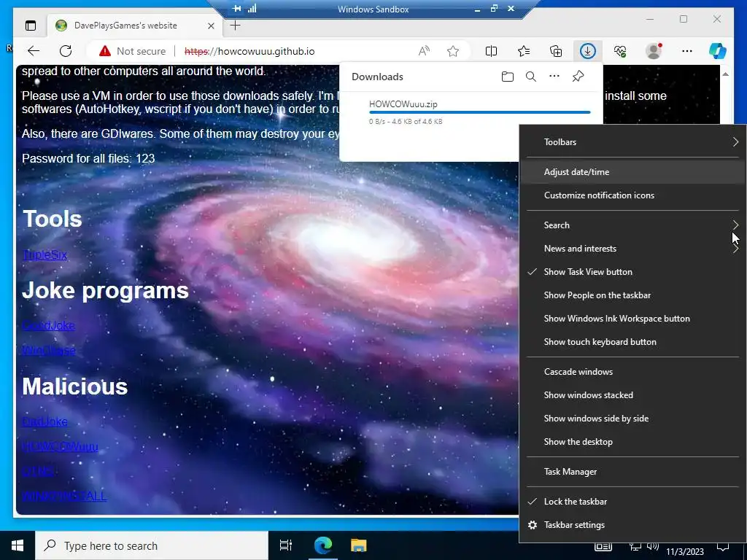Open the GoodJoke link
747x560 pixels.
[49, 325]
